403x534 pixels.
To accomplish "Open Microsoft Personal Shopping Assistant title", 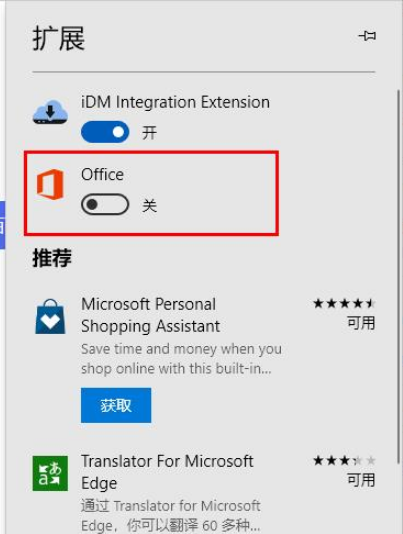I will 151,315.
